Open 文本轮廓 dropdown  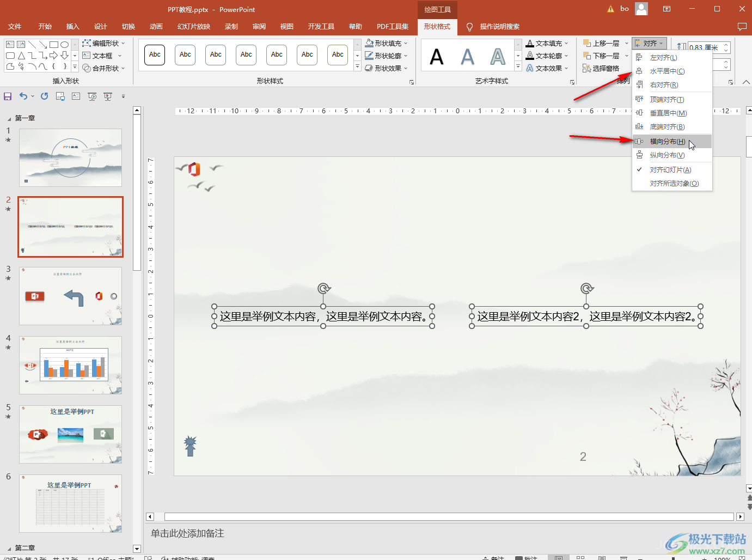547,56
